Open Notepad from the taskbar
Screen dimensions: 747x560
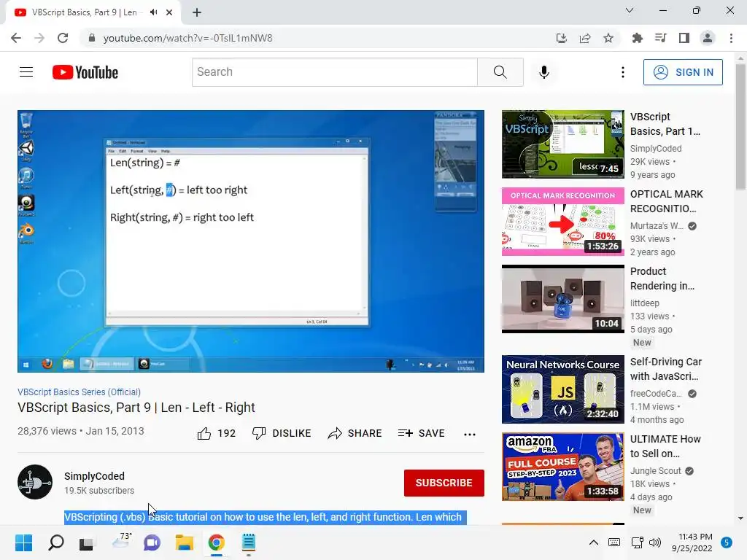[248, 542]
